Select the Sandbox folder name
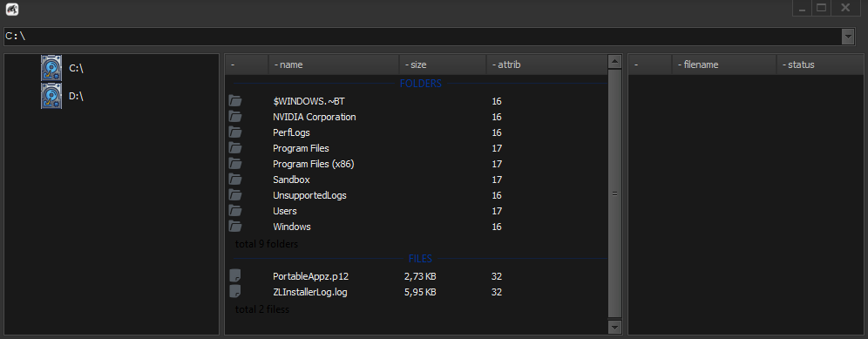The width and height of the screenshot is (868, 339). 291,180
